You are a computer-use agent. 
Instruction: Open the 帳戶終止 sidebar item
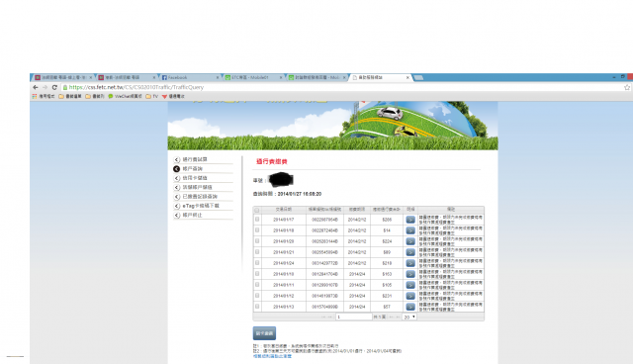192,215
